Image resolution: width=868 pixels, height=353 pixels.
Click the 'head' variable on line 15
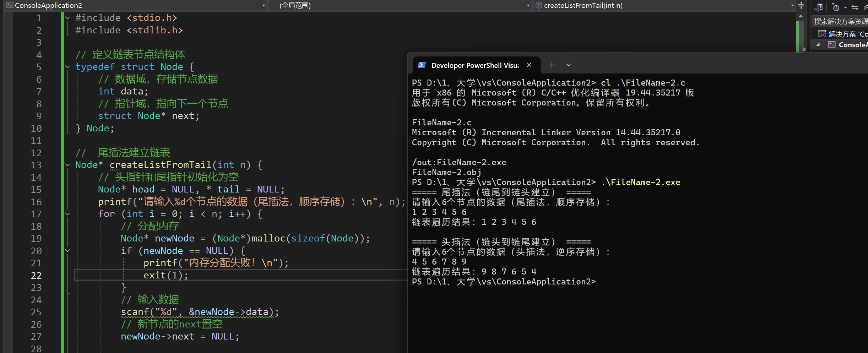tap(143, 189)
